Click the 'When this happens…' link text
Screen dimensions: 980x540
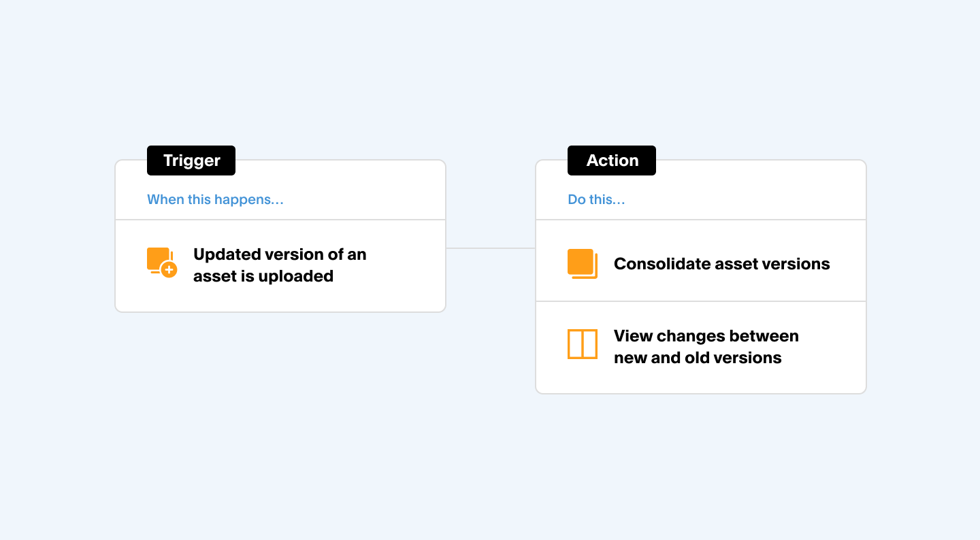[x=215, y=199]
